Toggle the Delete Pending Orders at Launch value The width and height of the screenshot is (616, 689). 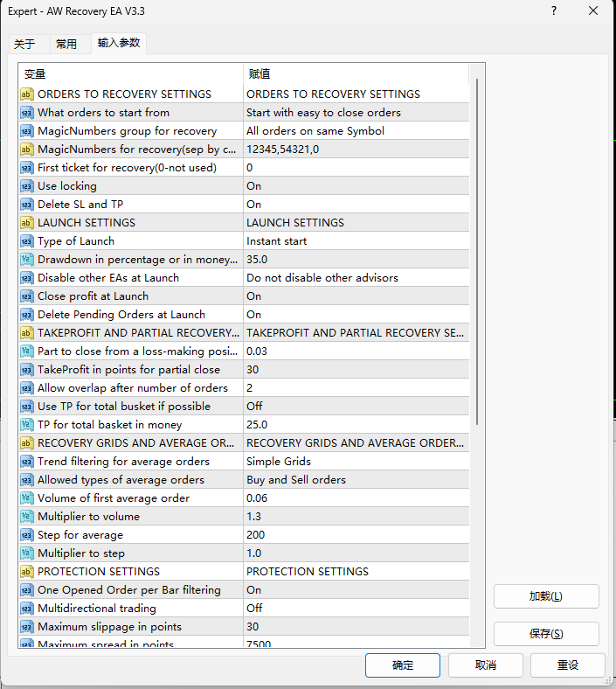(x=356, y=315)
